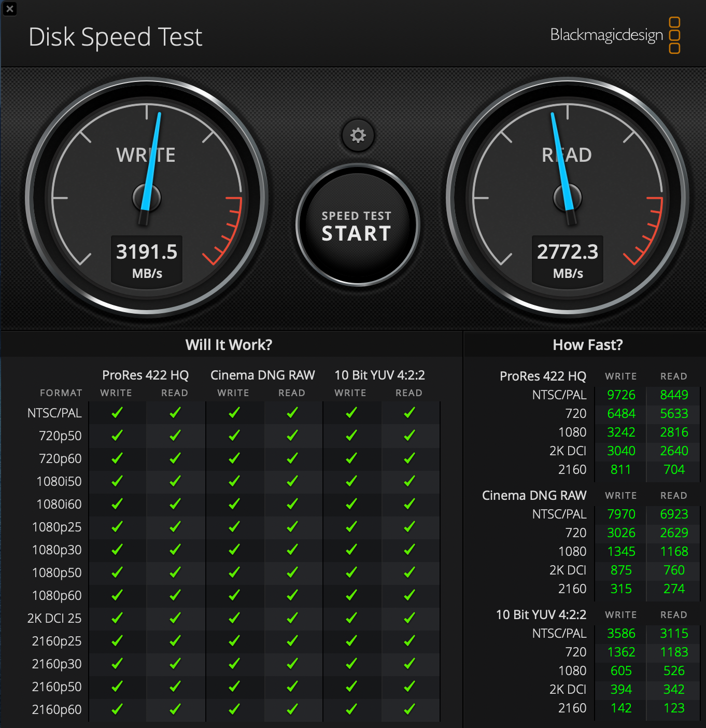Click 2160p60 10 Bit YUV read checkmark

pyautogui.click(x=410, y=709)
